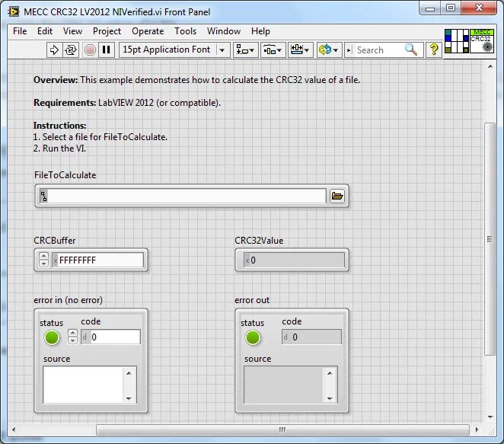Click the front panel scroll up arrow
The image size is (504, 444).
(x=490, y=66)
